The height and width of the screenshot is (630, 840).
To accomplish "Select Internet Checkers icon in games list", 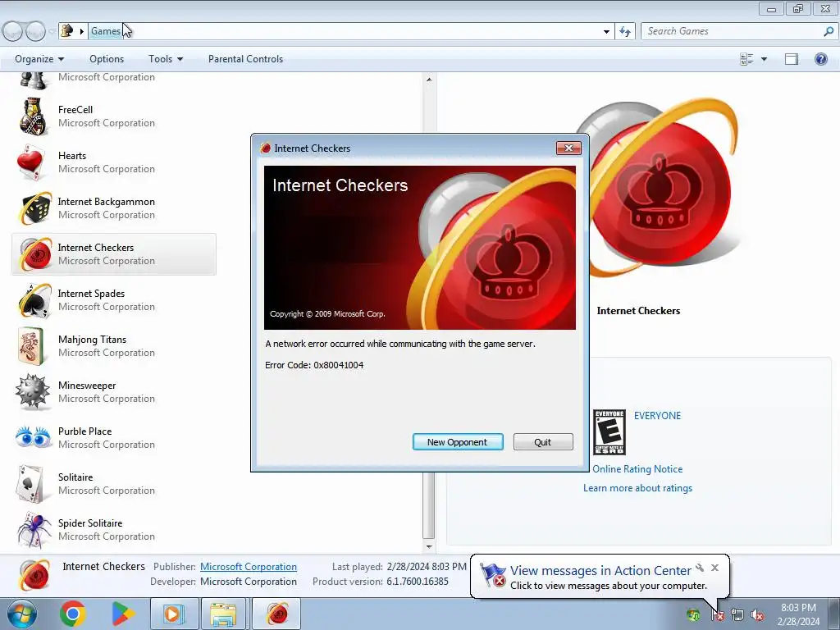I will tap(34, 254).
